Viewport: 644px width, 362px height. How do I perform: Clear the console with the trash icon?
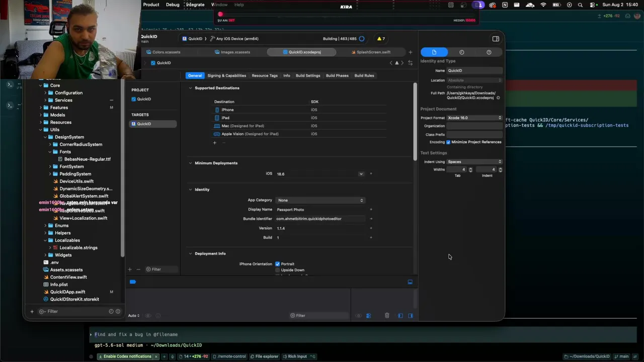point(387,316)
